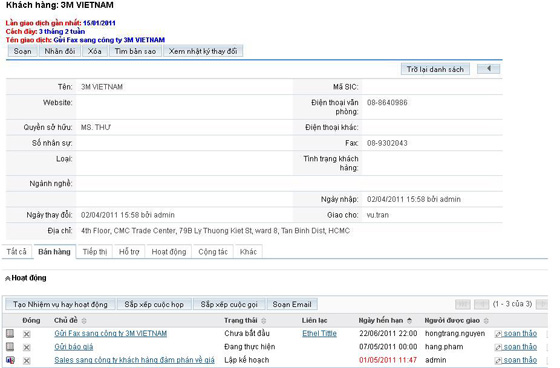560x368 pixels.
Task: Select the Cộng tác tab
Action: coord(213,252)
